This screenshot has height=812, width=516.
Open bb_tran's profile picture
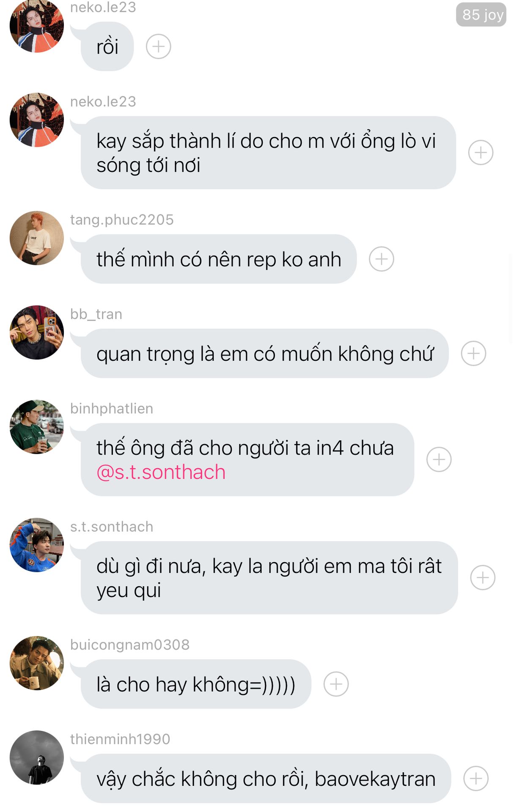(x=37, y=332)
